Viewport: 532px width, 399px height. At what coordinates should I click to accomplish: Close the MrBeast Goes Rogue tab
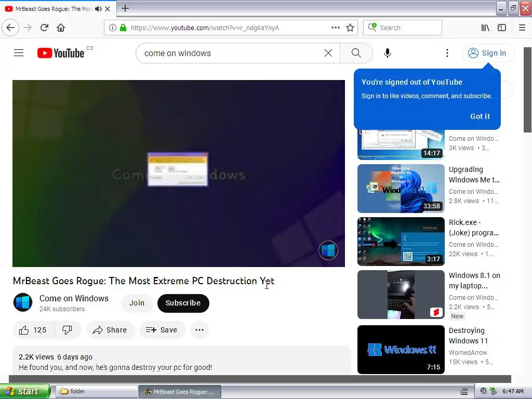tap(108, 9)
